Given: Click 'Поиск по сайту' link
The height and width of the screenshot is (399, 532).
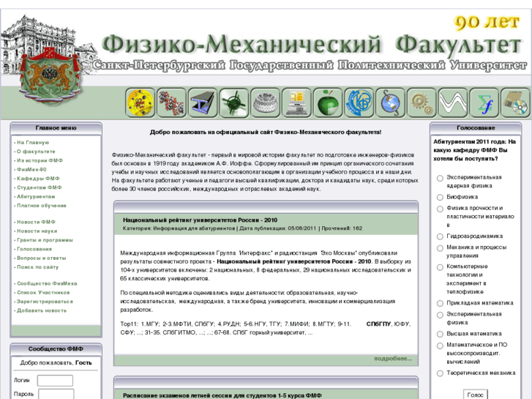Looking at the screenshot, I should tap(37, 267).
